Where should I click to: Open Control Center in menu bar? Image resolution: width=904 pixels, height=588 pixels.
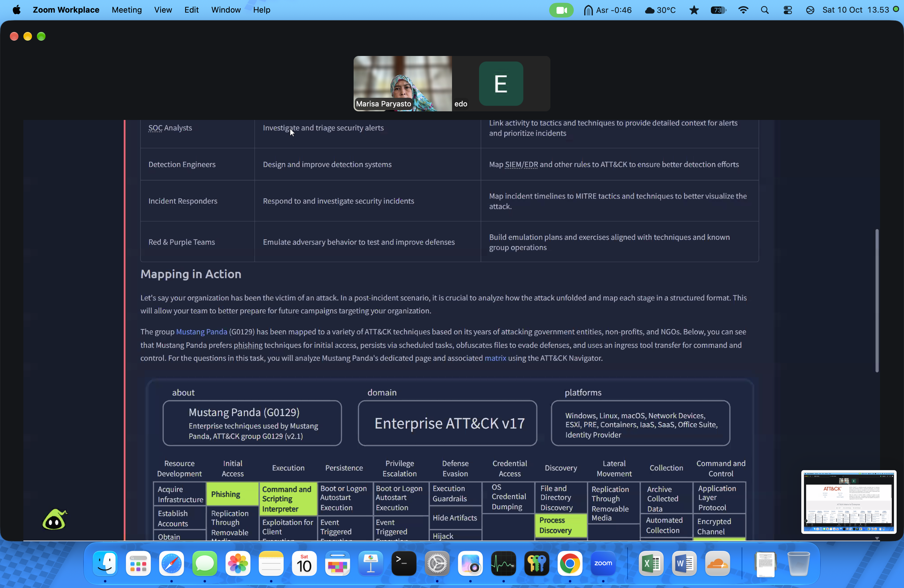pos(787,10)
